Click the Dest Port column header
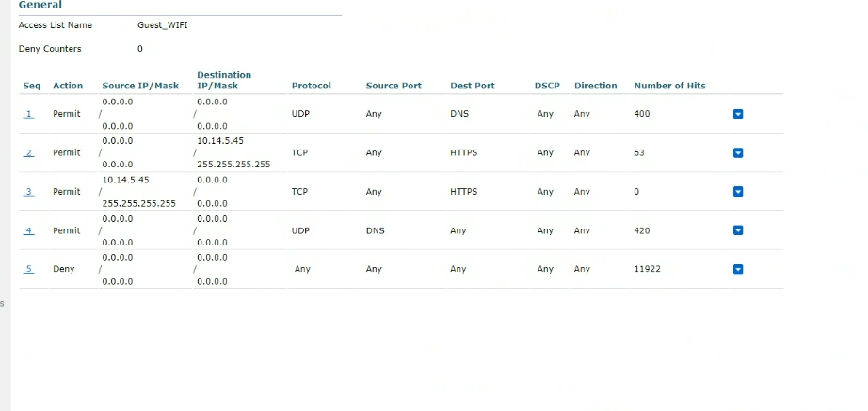This screenshot has width=868, height=411. click(473, 86)
